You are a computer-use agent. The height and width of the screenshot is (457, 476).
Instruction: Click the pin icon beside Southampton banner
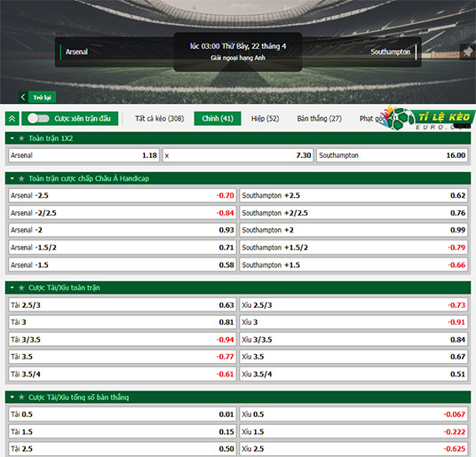[x=468, y=51]
